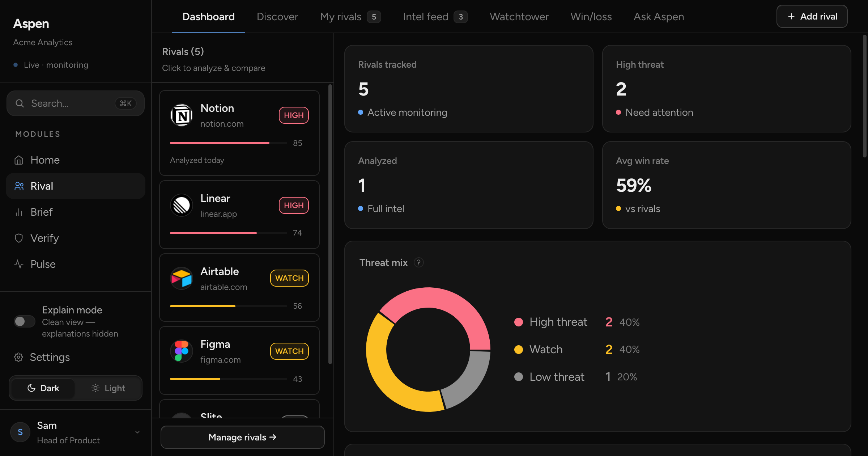Click the Notion logo icon
This screenshot has width=868, height=456.
(182, 115)
